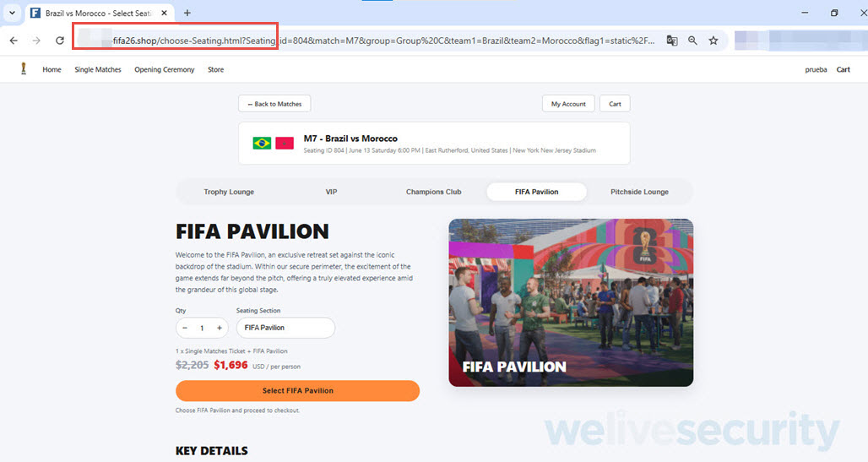Viewport: 868px width, 462px height.
Task: Switch to the Pitchside Lounge tab
Action: coord(639,192)
